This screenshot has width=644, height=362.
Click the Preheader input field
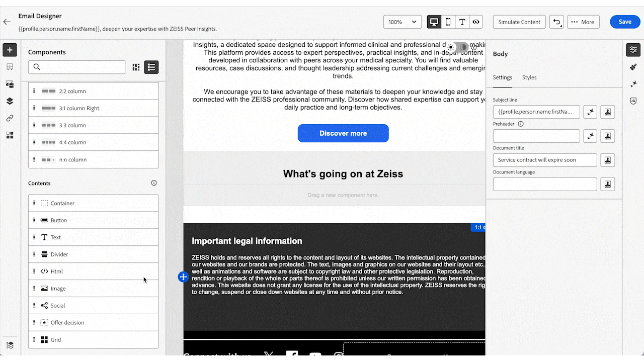(x=536, y=136)
